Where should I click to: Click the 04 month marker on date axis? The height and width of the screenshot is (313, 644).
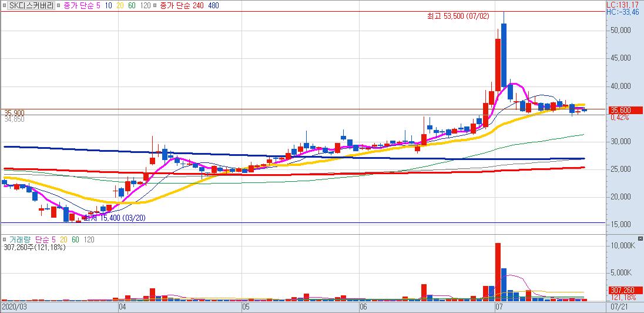tap(122, 307)
